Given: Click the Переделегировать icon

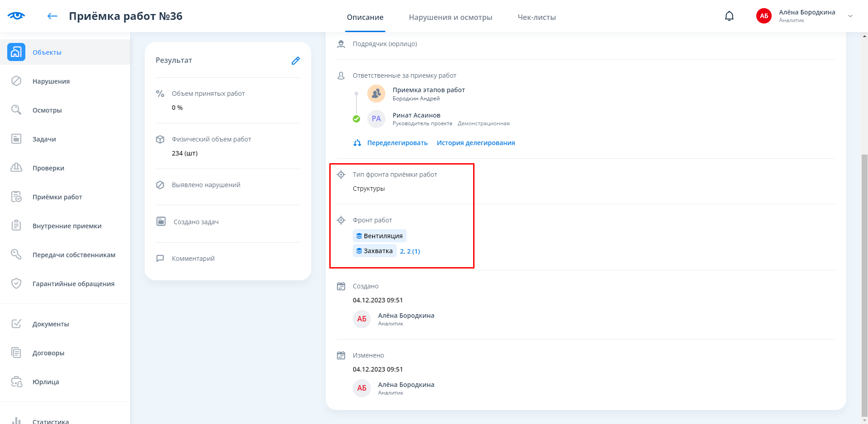Looking at the screenshot, I should click(357, 143).
